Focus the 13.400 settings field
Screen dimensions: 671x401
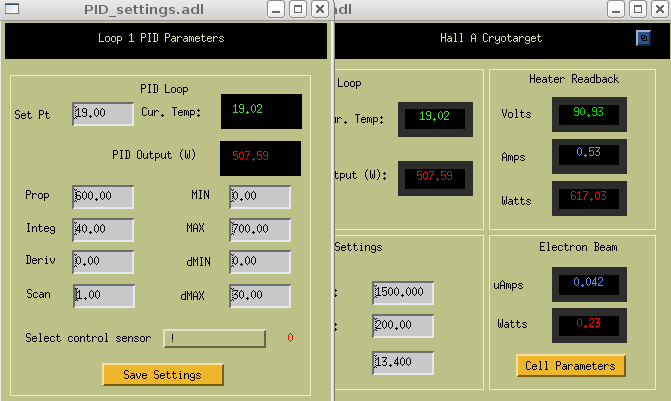click(x=403, y=363)
